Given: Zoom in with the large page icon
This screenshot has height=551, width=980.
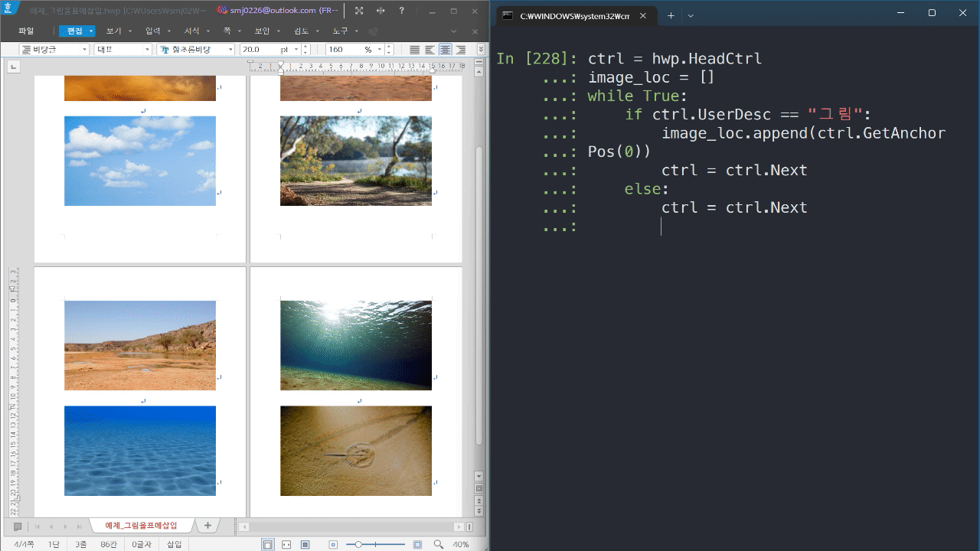Looking at the screenshot, I should pos(417,545).
